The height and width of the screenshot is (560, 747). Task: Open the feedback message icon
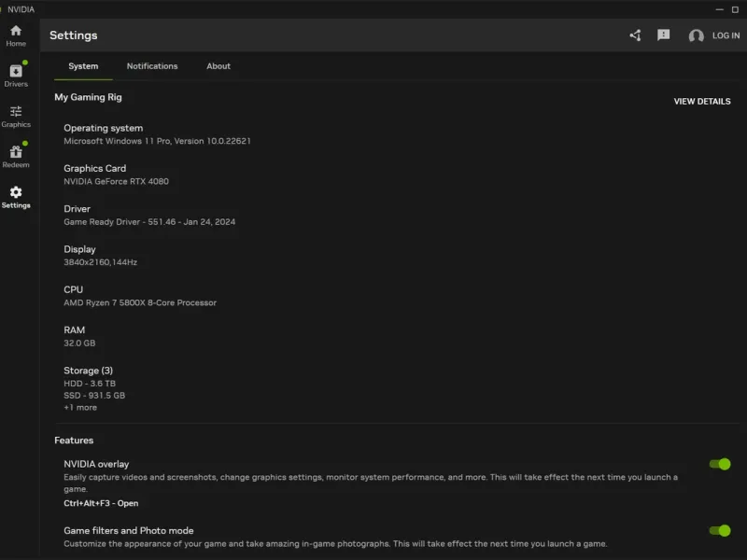tap(663, 35)
